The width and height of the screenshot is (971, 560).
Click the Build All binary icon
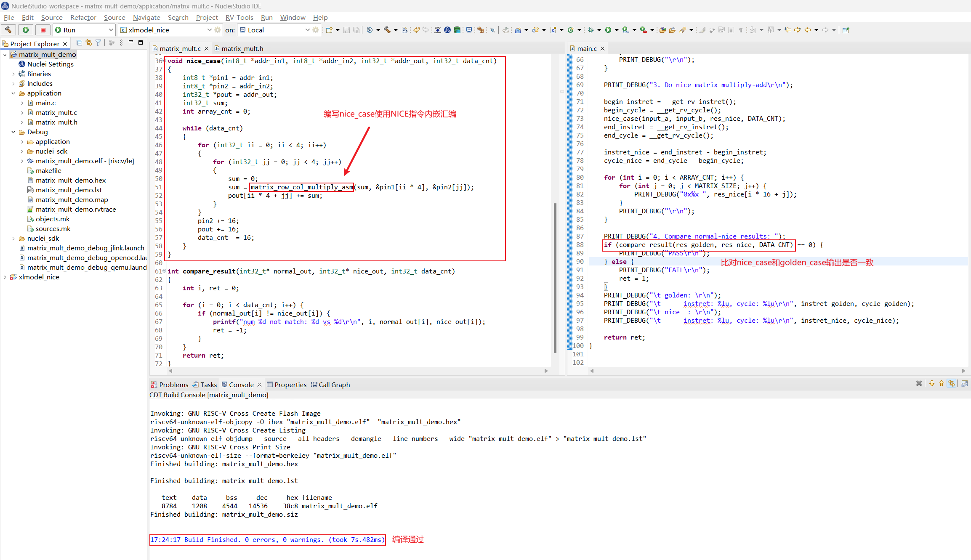click(x=404, y=30)
